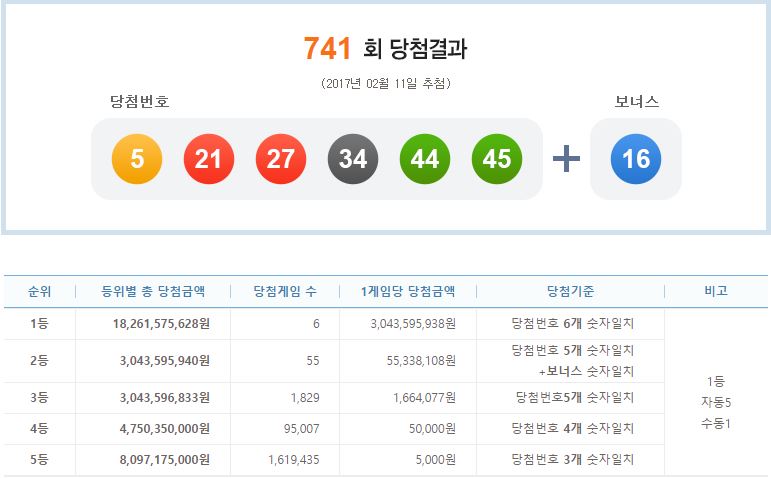Image resolution: width=771 pixels, height=478 pixels.
Task: Select the 당첨게임 수 column header
Action: pos(284,292)
